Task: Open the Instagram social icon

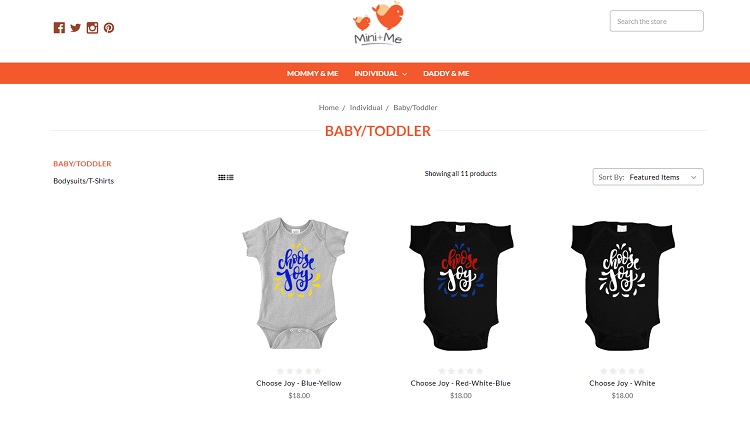Action: point(92,28)
